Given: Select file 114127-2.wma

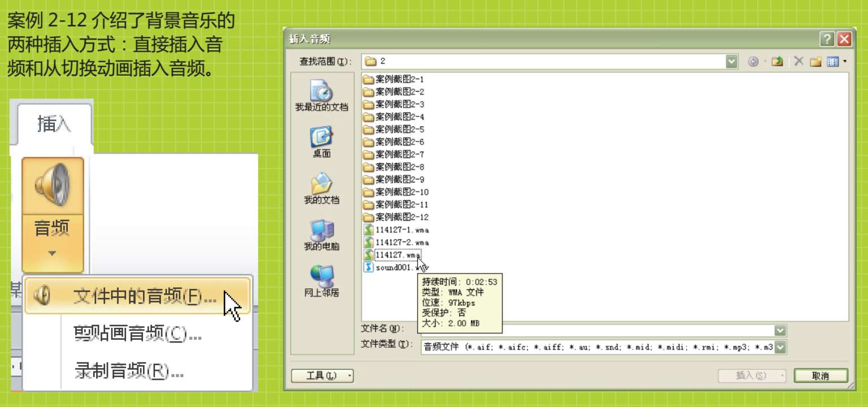Looking at the screenshot, I should point(396,243).
